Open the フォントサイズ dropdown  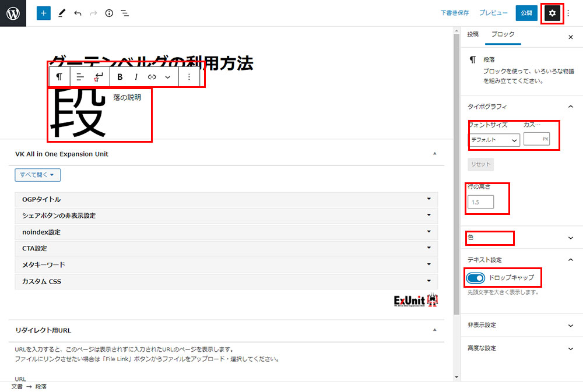(x=494, y=140)
